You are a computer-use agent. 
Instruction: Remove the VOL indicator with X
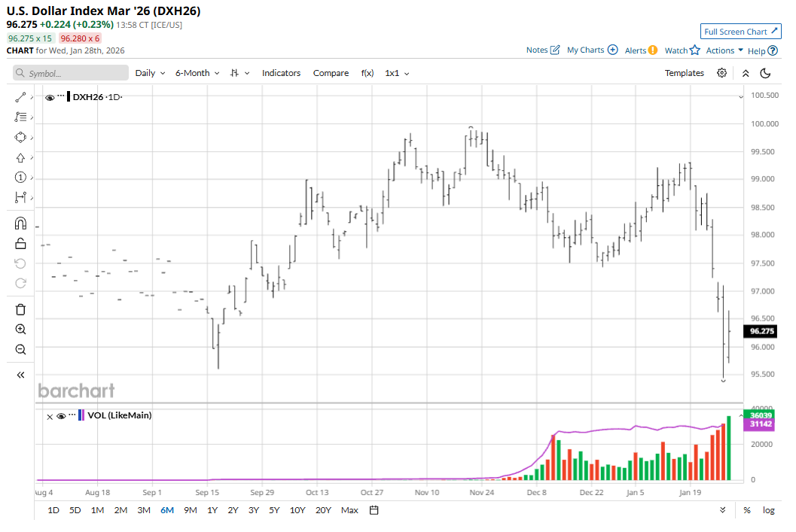(x=50, y=417)
